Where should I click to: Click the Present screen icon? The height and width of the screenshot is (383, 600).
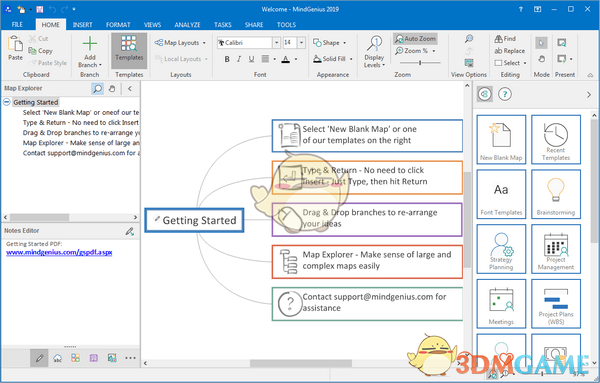coord(561,42)
